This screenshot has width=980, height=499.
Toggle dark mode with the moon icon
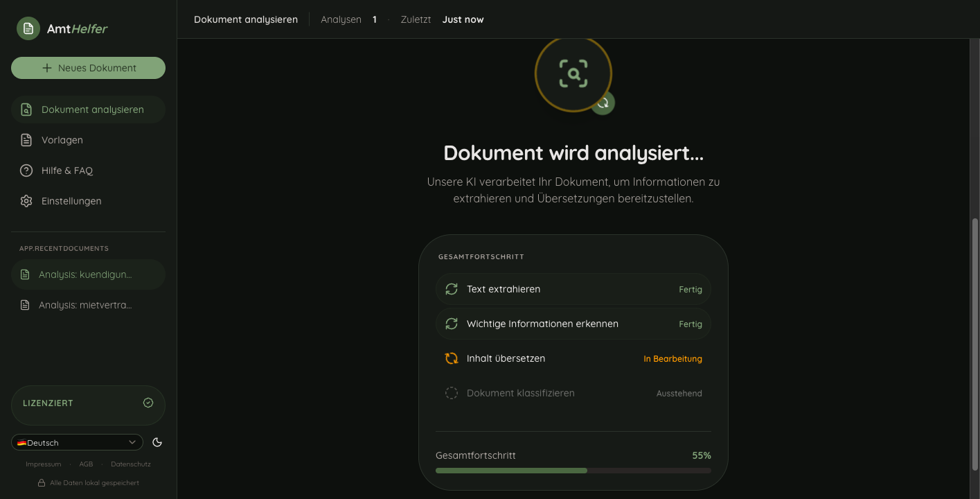pyautogui.click(x=157, y=442)
